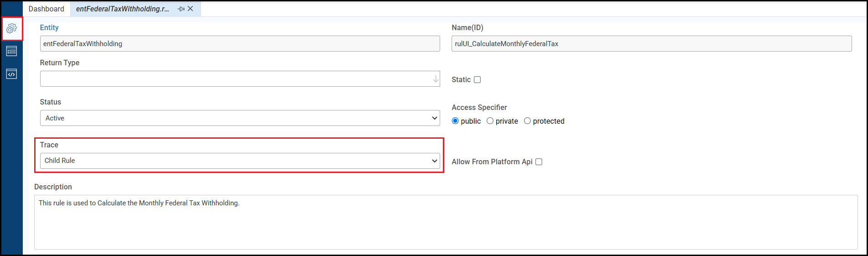Image resolution: width=868 pixels, height=256 pixels.
Task: Select the entFederalTaxWithholding tab
Action: pyautogui.click(x=122, y=9)
